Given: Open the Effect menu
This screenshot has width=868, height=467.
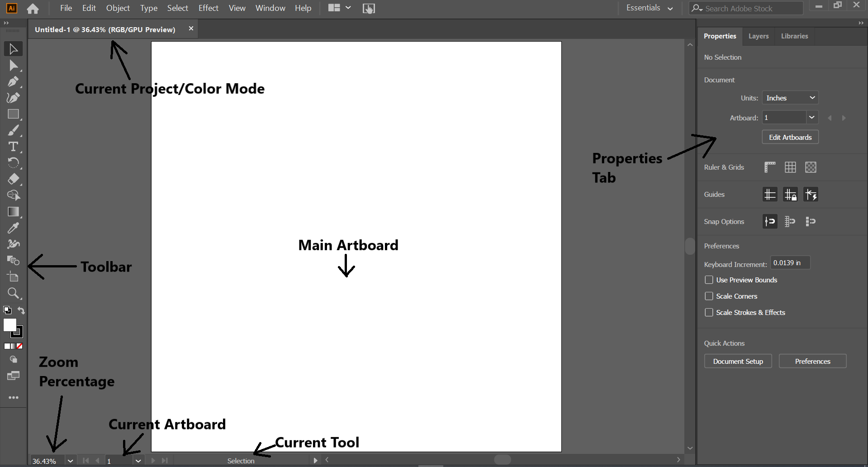Looking at the screenshot, I should pyautogui.click(x=208, y=8).
